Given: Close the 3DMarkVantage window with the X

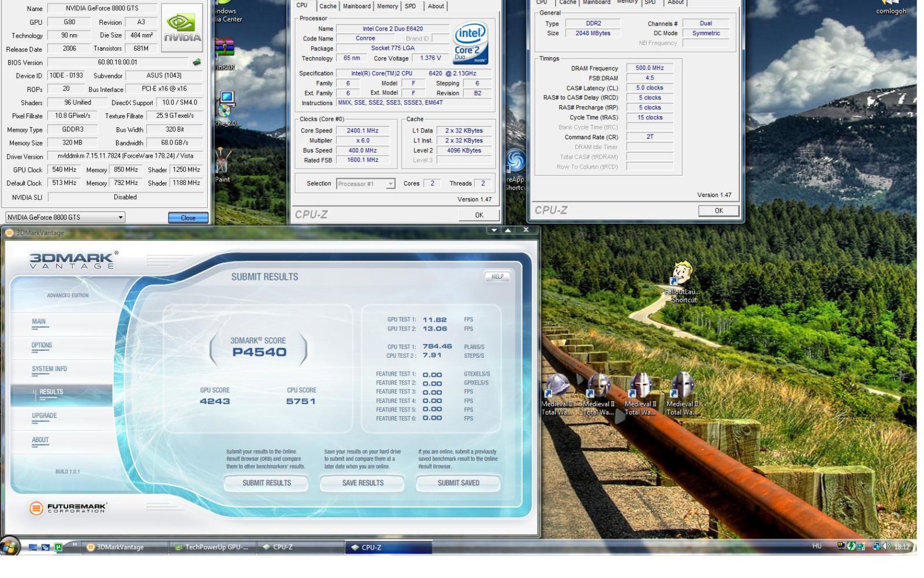Looking at the screenshot, I should tap(526, 230).
